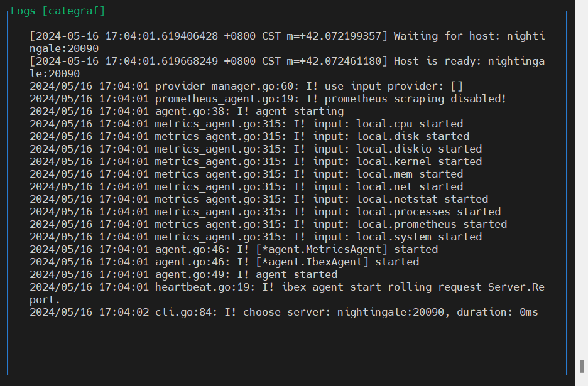Click the "agent starting" log line
Screen dimensions: 588x386
coord(187,111)
